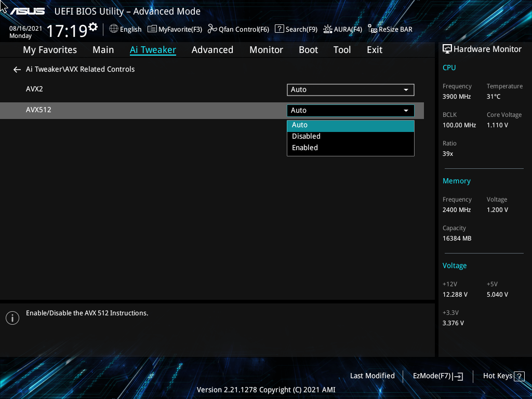Click the 17:19 clock time
Image resolution: width=532 pixels, height=399 pixels.
pyautogui.click(x=66, y=31)
